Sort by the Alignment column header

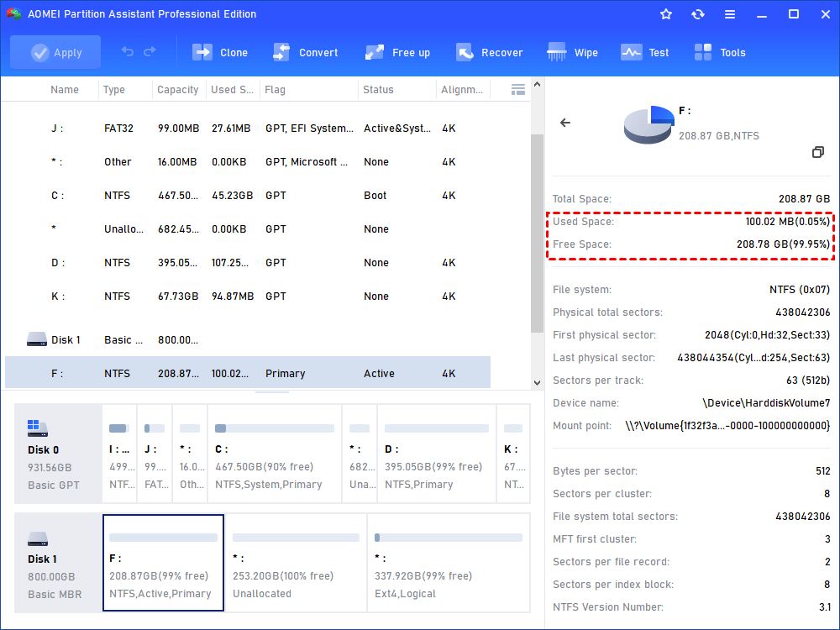[x=462, y=90]
